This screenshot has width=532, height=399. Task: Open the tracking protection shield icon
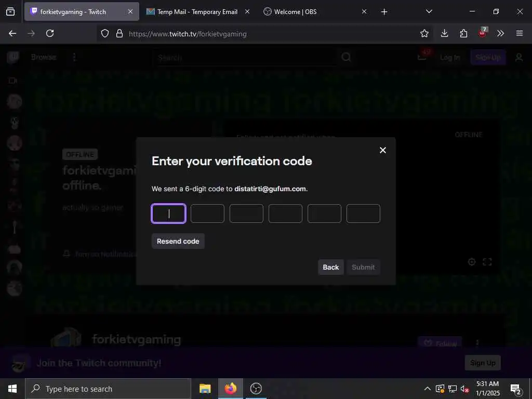pyautogui.click(x=105, y=33)
